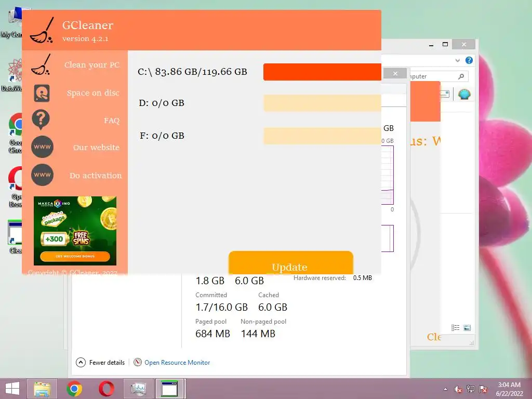Click the broom icon beside Clean your PC
This screenshot has height=399, width=532.
click(x=41, y=64)
